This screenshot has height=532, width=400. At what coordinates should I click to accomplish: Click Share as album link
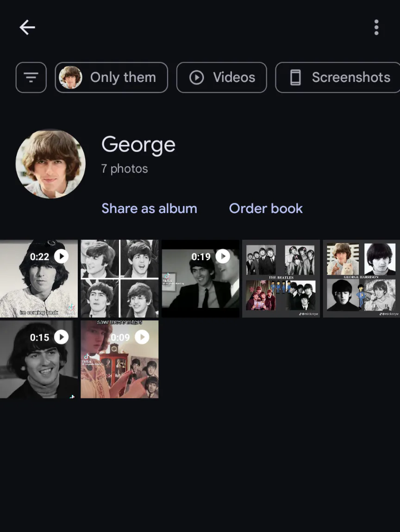coord(149,208)
